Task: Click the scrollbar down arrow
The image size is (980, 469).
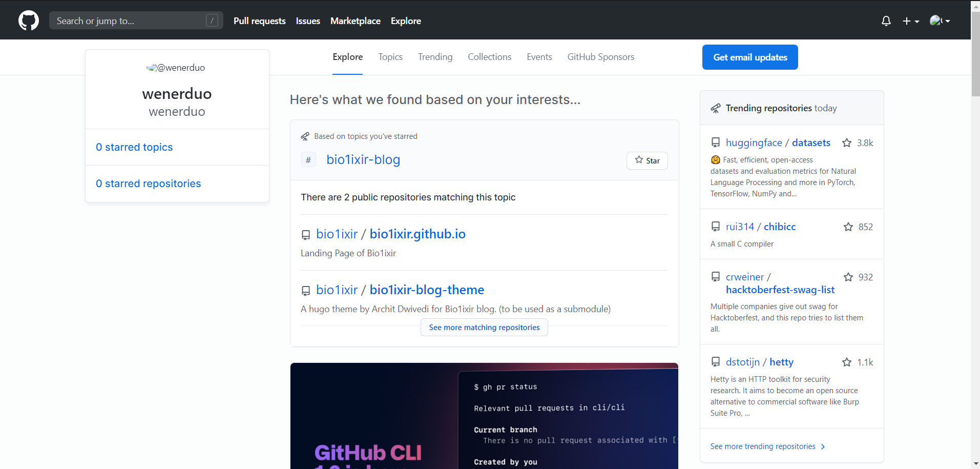Action: click(975, 464)
